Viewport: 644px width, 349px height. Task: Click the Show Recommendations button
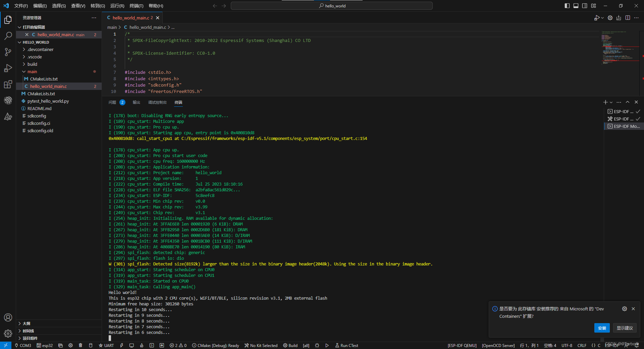625,328
